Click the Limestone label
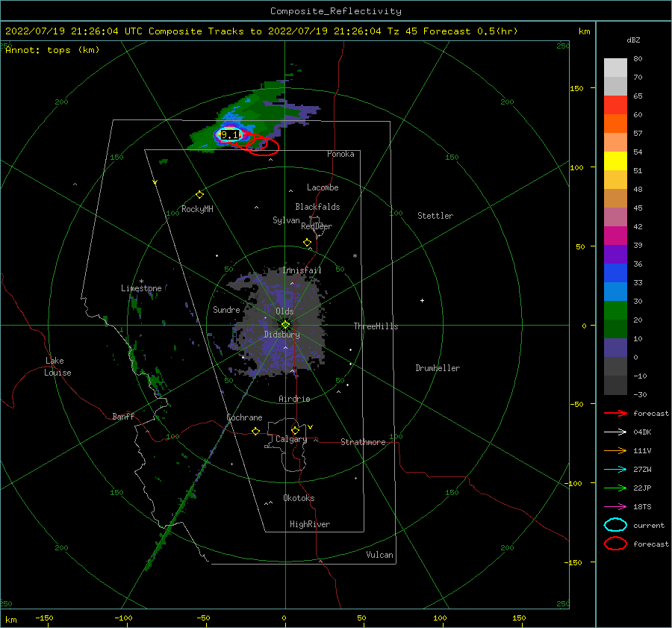This screenshot has width=672, height=628. point(141,288)
